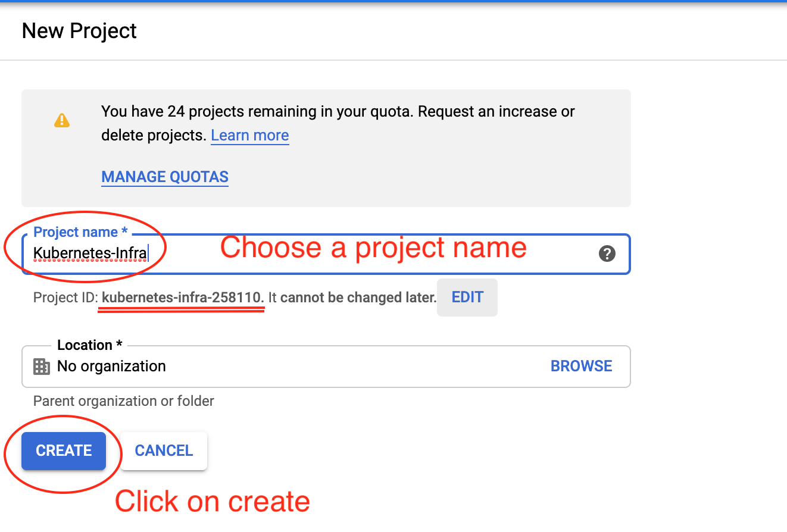787x532 pixels.
Task: Click EDIT next to Project ID
Action: pos(467,297)
